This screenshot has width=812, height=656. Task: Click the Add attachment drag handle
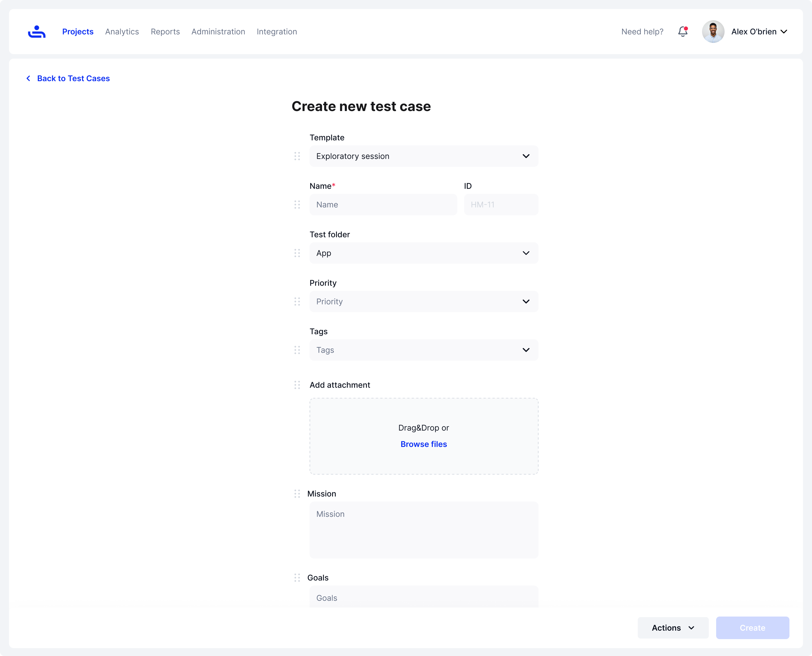pos(297,385)
